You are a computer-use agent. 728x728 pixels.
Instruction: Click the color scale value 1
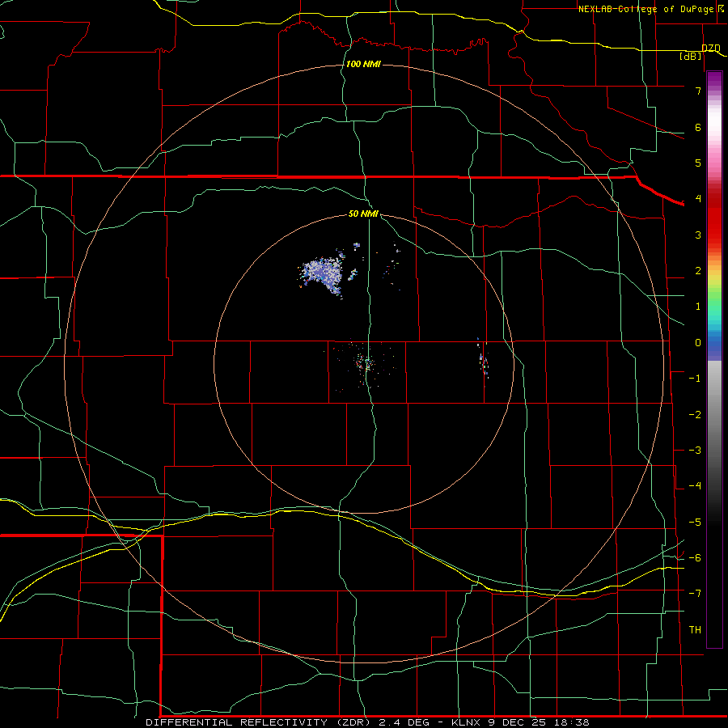point(698,307)
